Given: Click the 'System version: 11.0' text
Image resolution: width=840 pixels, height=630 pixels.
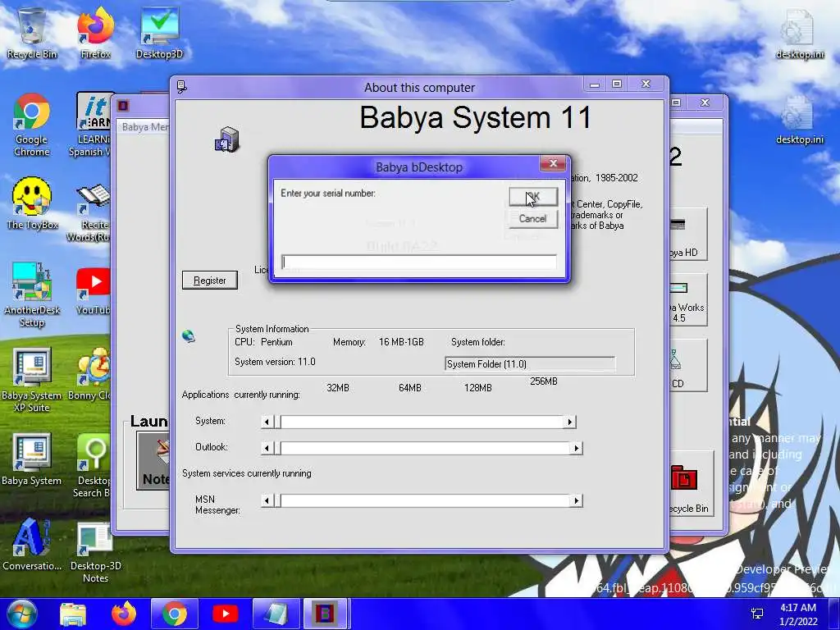Looking at the screenshot, I should click(275, 362).
